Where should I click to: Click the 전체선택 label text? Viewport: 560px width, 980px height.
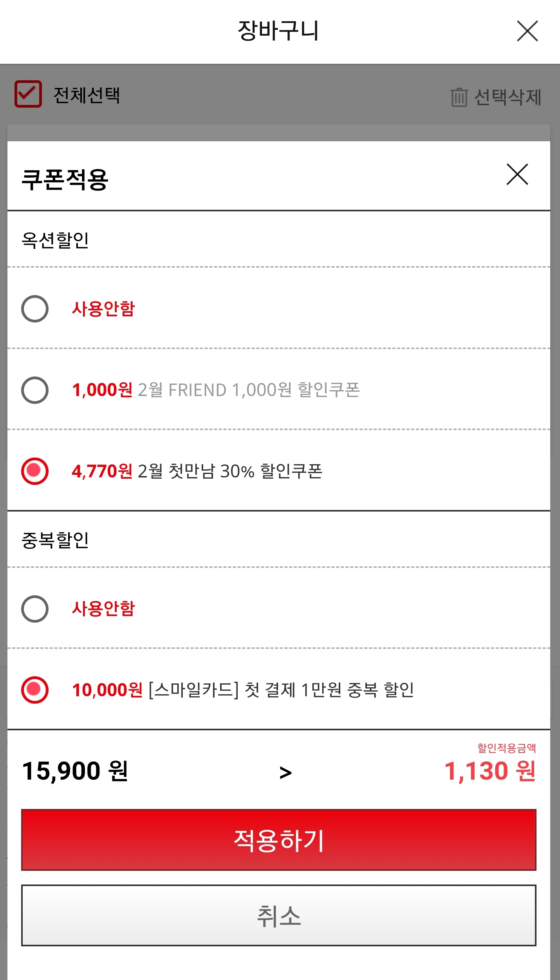point(87,95)
